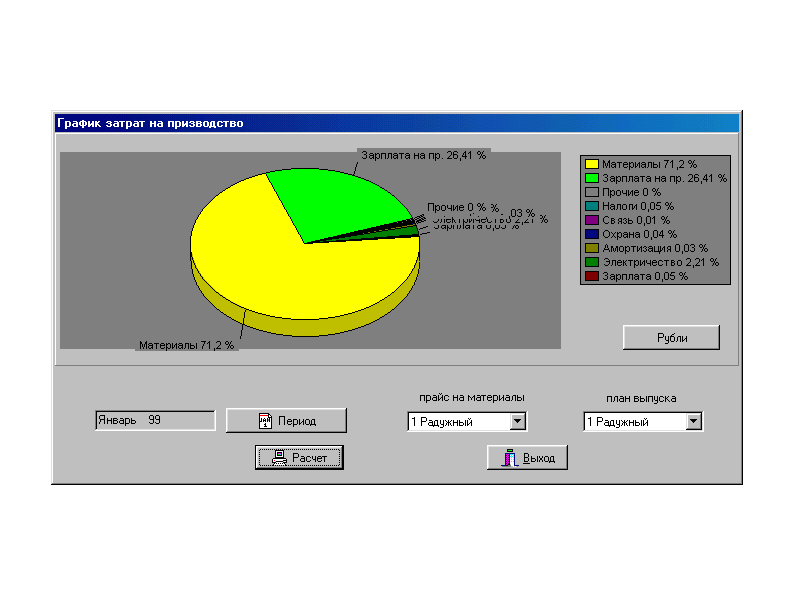
Task: Switch chart units with the Рубли button
Action: (671, 338)
